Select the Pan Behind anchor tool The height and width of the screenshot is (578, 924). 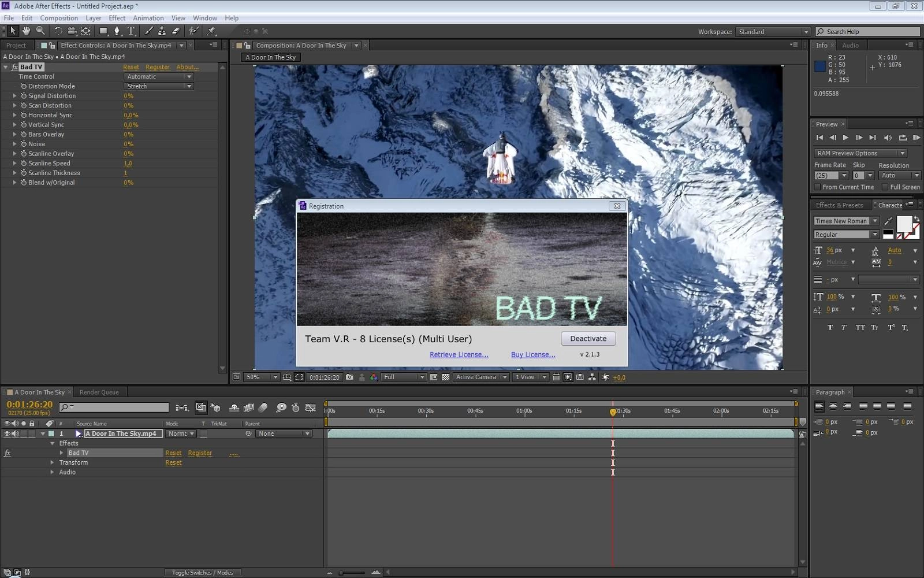86,31
